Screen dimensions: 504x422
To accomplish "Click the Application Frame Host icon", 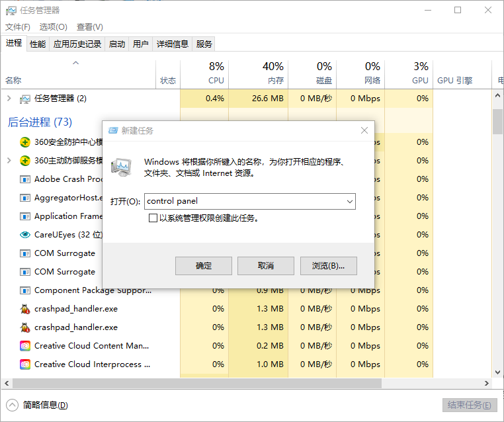I will point(25,216).
